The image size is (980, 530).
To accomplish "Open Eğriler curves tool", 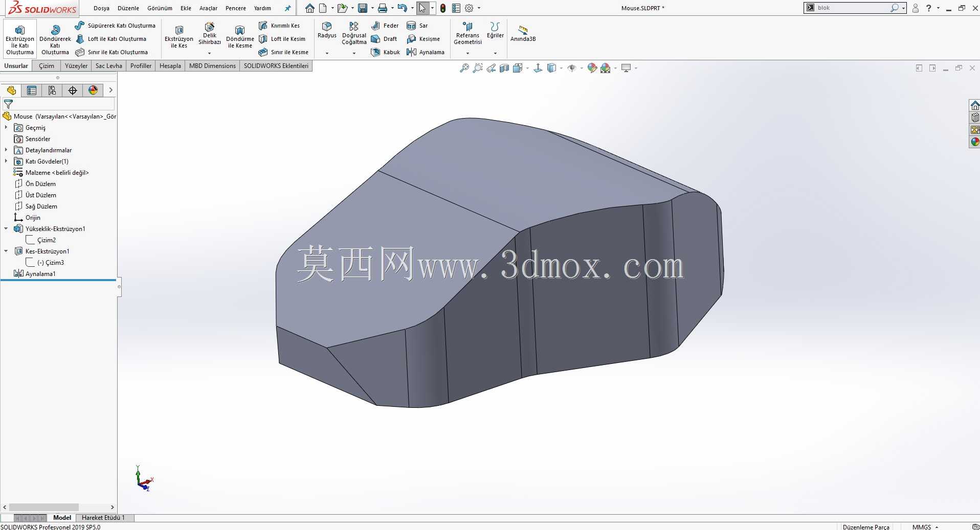I will (x=495, y=30).
